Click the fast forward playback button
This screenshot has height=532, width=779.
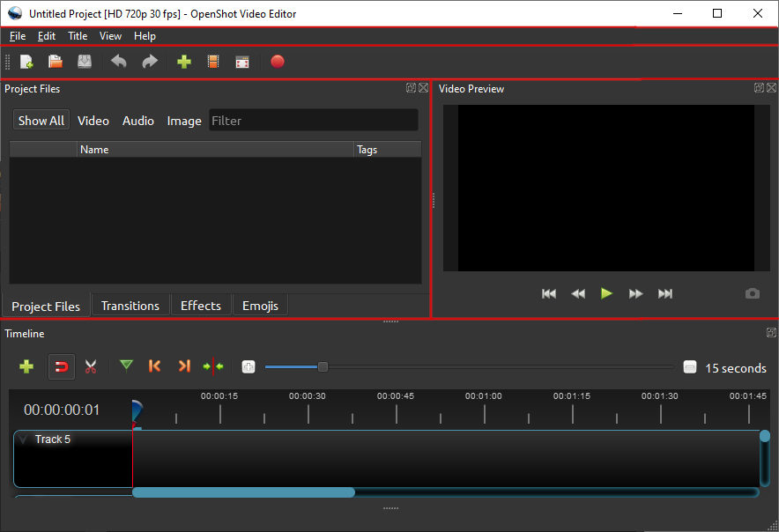[x=635, y=293]
